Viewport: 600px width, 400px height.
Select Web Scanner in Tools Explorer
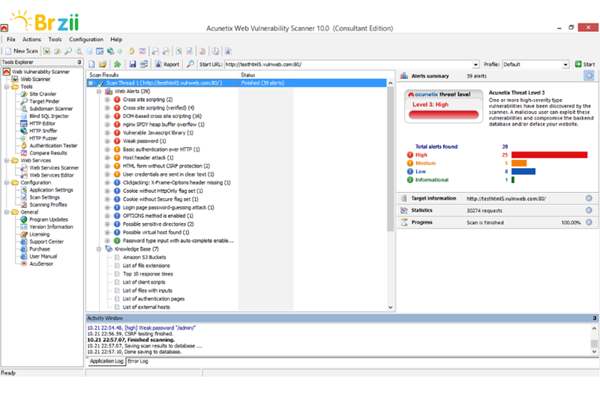(36, 79)
